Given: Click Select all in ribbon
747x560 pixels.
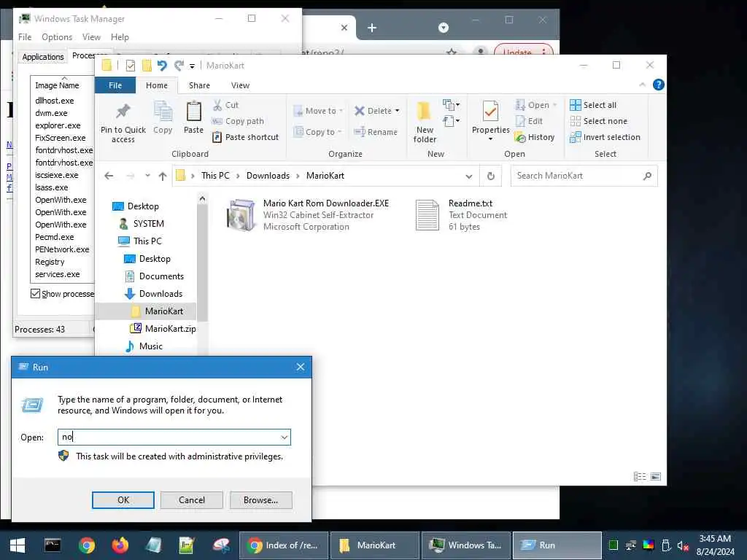Looking at the screenshot, I should coord(593,105).
